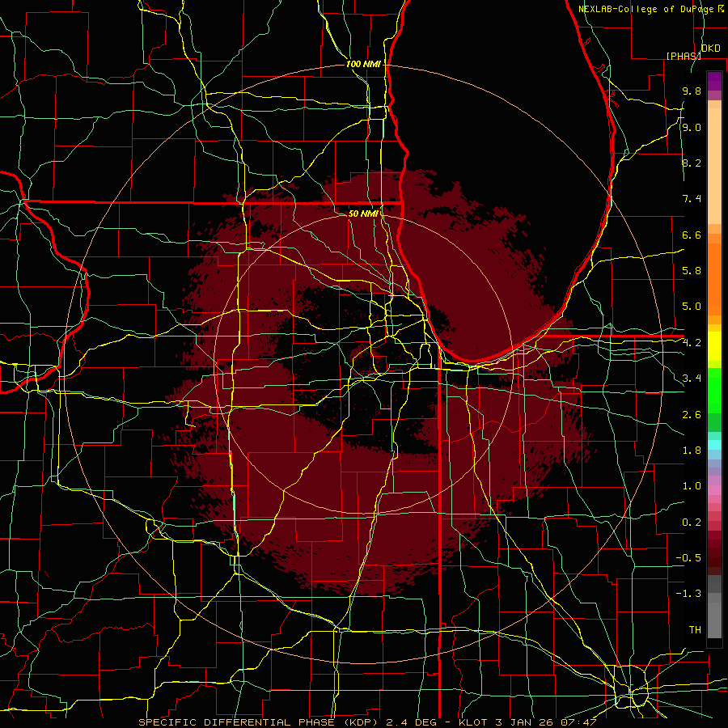Click the 5.0 legend value
This screenshot has width=728, height=728.
[692, 307]
